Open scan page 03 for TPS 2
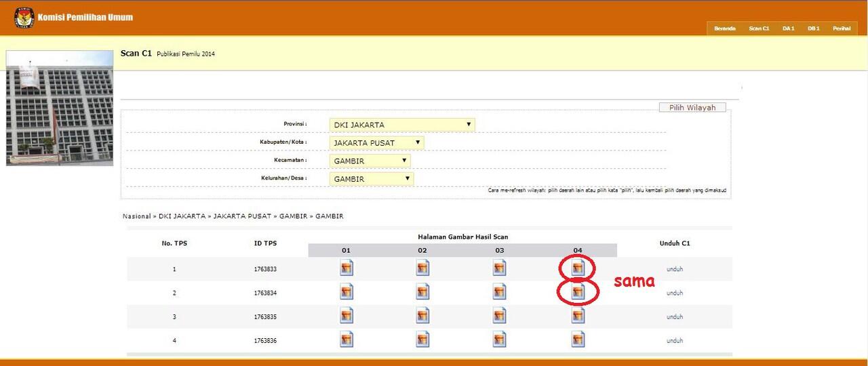Screen dimensions: 868x366 tap(500, 292)
